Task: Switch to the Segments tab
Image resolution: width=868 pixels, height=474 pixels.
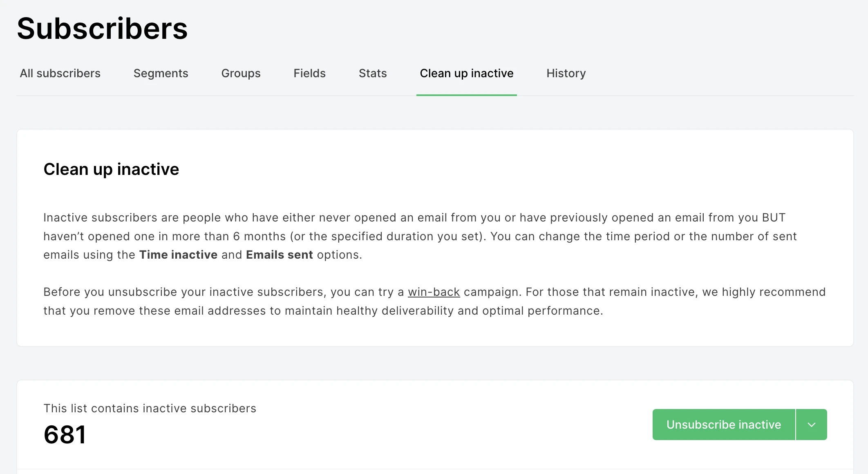Action: (x=161, y=73)
